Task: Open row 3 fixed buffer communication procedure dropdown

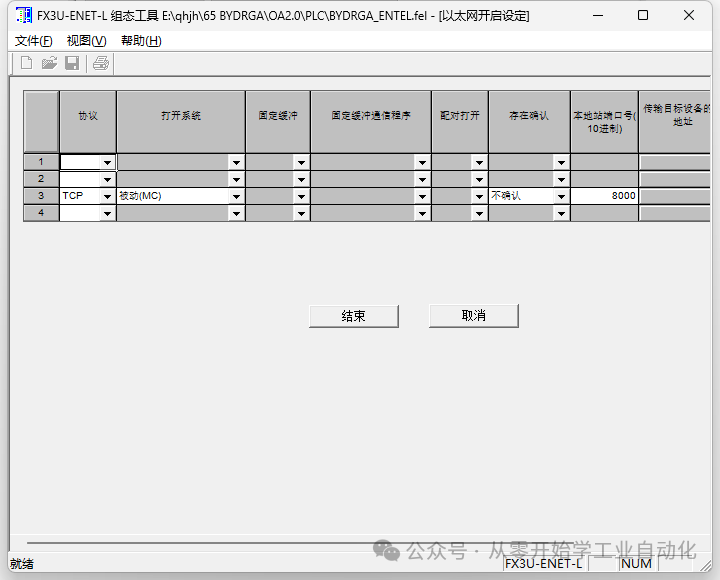Action: (x=422, y=197)
